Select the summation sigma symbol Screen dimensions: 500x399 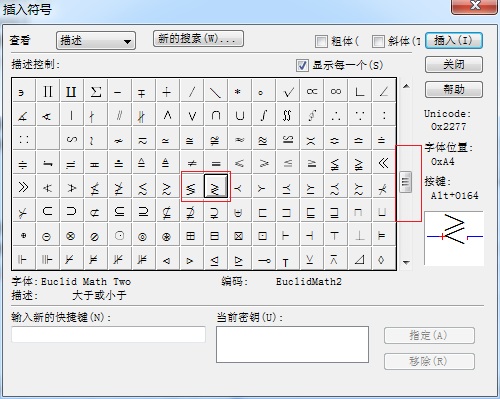[x=96, y=91]
